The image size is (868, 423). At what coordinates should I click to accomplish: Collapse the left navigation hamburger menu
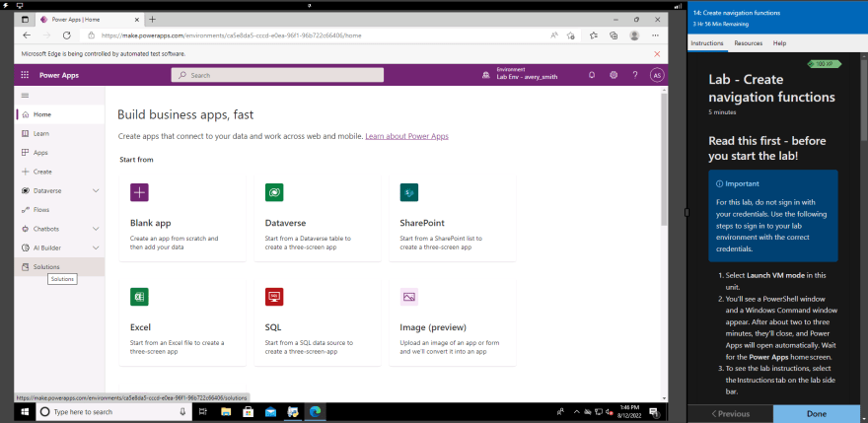[x=25, y=96]
